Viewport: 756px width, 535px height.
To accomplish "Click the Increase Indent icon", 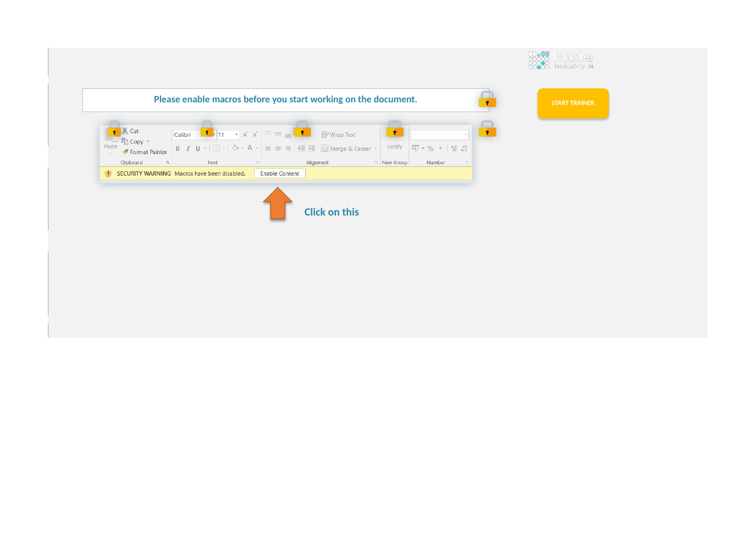I will 311,149.
